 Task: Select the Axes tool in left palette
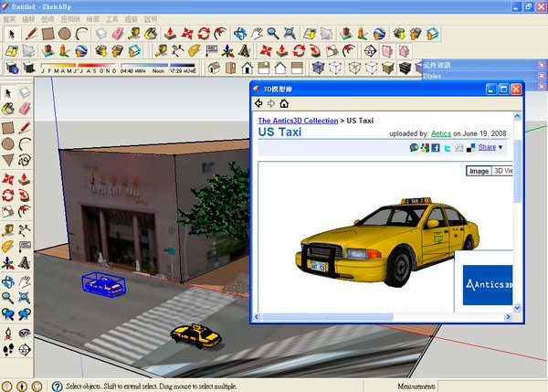pyautogui.click(x=8, y=263)
